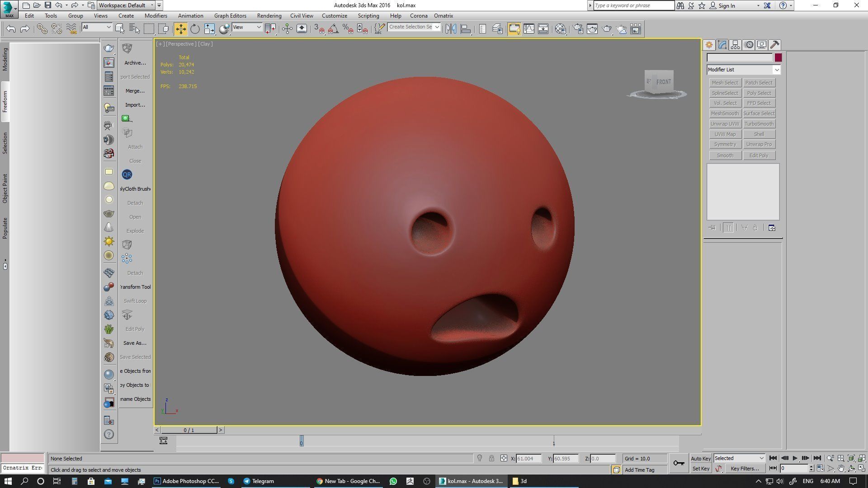Click Merge in the side panel
Image resolution: width=868 pixels, height=488 pixels.
(x=135, y=91)
